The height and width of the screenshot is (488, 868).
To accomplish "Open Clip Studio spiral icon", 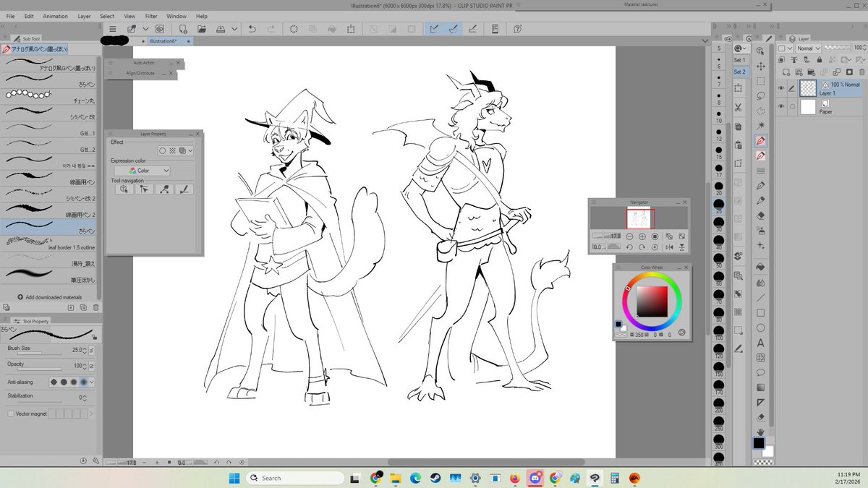I will click(159, 29).
